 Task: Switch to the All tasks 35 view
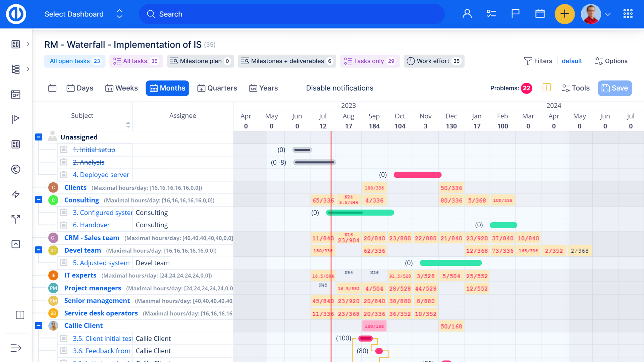[136, 61]
